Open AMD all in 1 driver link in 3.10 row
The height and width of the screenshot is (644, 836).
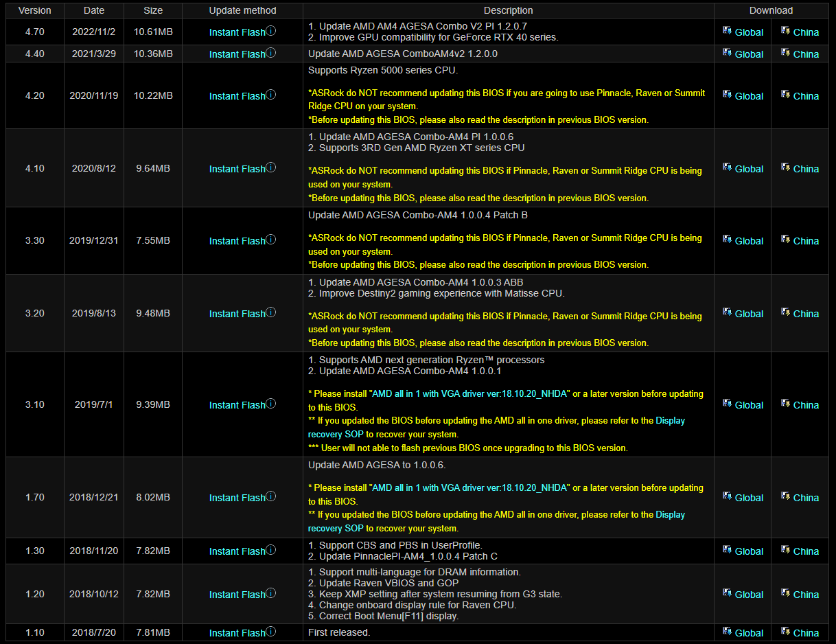coord(469,394)
